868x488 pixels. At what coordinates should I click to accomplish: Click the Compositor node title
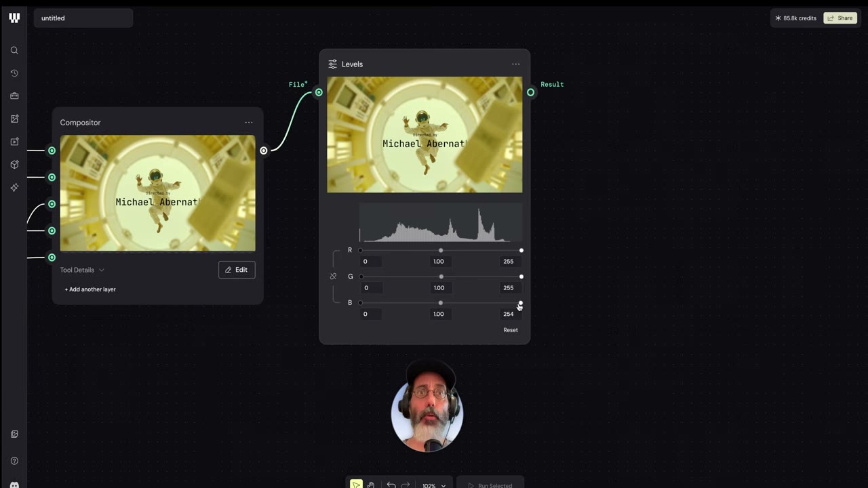80,123
